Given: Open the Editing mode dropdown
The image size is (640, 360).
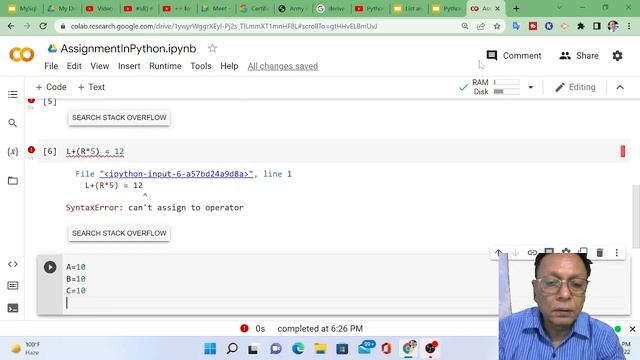Looking at the screenshot, I should click(x=575, y=87).
